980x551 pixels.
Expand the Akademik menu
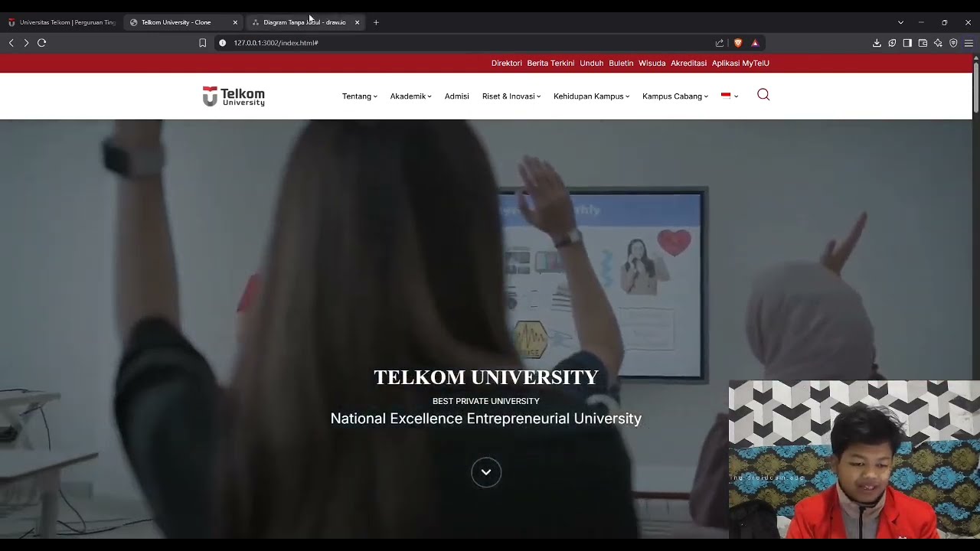pyautogui.click(x=411, y=96)
